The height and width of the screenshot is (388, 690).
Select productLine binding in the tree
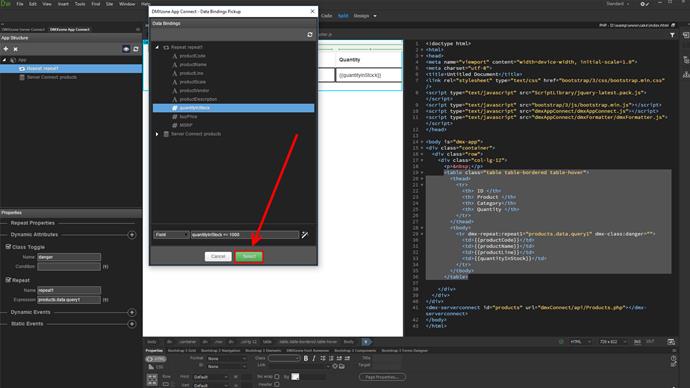coord(191,73)
